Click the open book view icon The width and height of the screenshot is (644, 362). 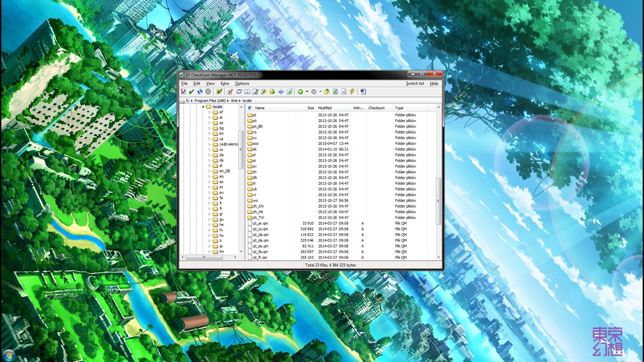(247, 92)
